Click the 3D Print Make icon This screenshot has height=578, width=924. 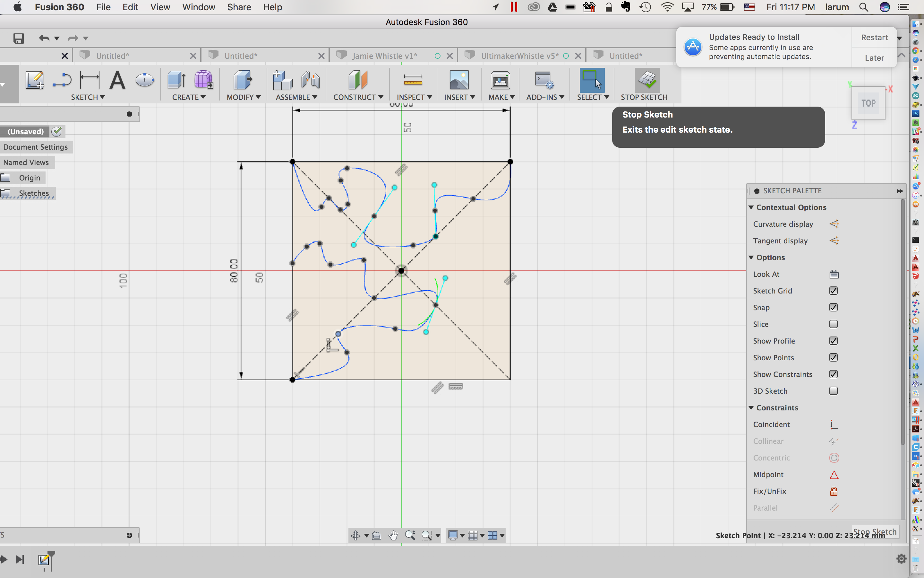click(500, 80)
